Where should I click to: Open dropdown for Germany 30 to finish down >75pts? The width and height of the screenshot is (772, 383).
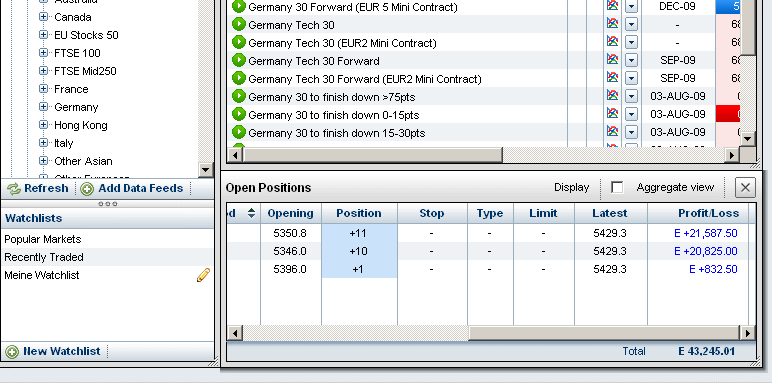pos(631,96)
